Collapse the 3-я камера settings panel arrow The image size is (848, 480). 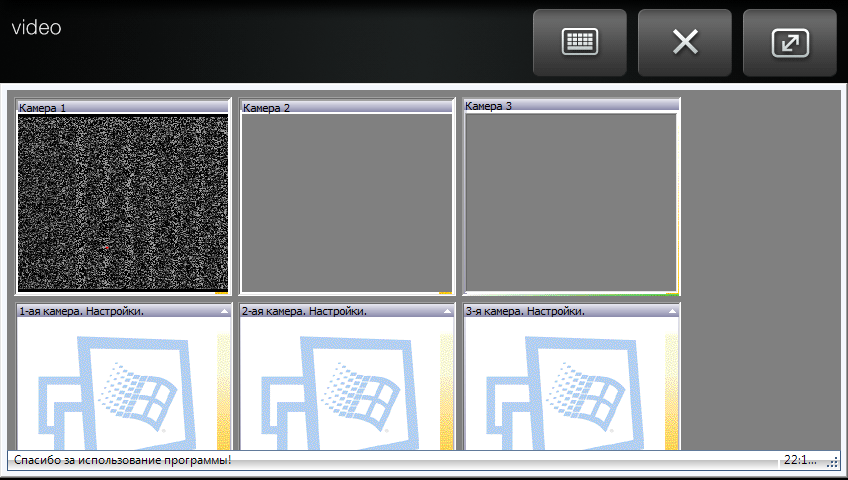tap(671, 312)
